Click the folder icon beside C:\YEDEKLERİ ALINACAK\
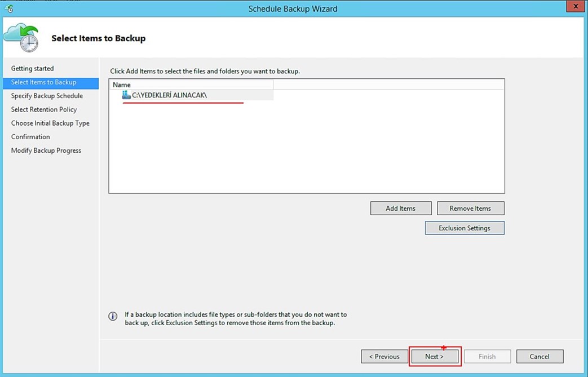Viewport: 588px width, 377px height. click(126, 95)
